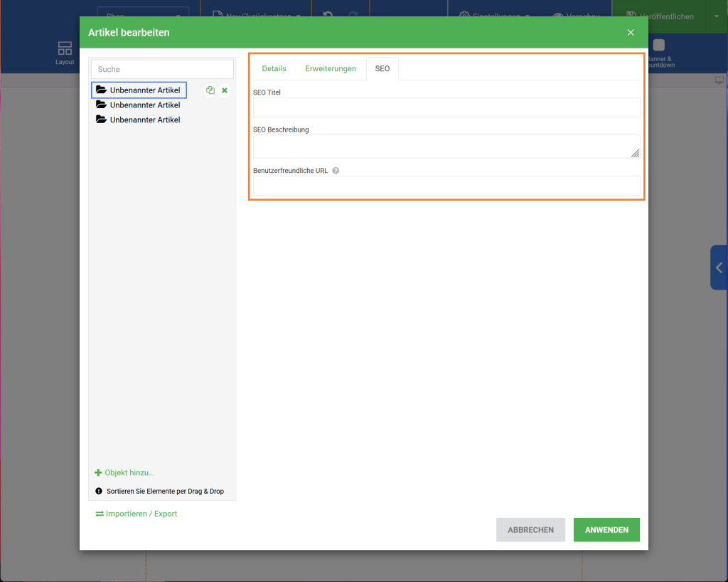Select the SEO tab
728x582 pixels.
pos(382,69)
